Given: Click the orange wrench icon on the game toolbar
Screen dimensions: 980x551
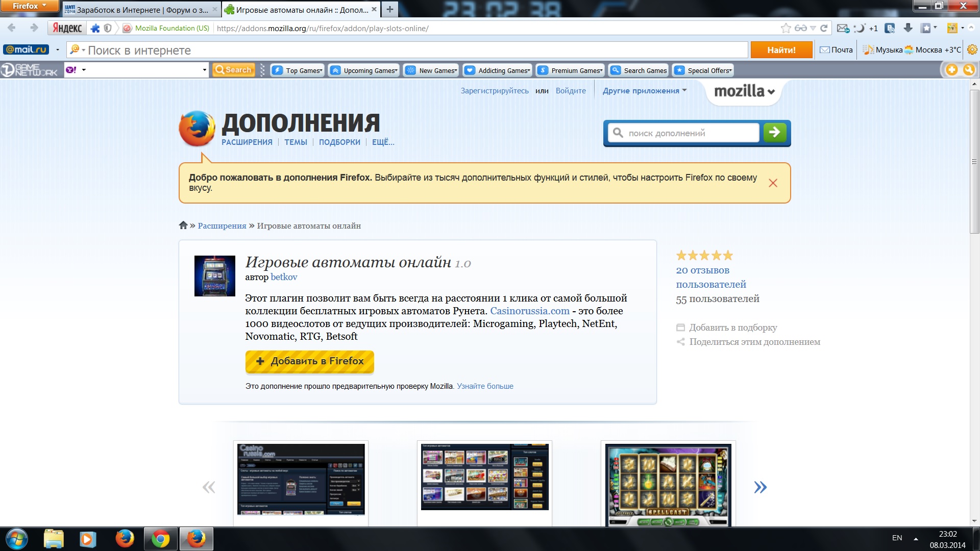Looking at the screenshot, I should coord(969,70).
